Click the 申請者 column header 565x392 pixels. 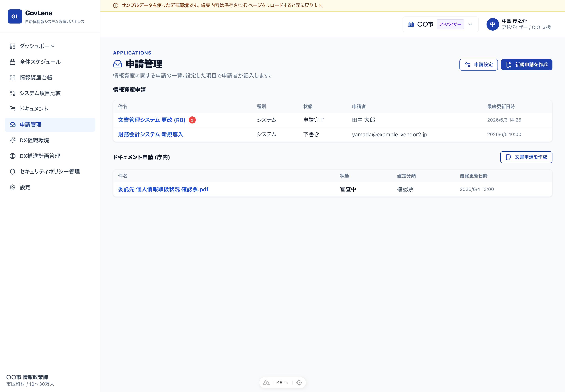click(359, 107)
